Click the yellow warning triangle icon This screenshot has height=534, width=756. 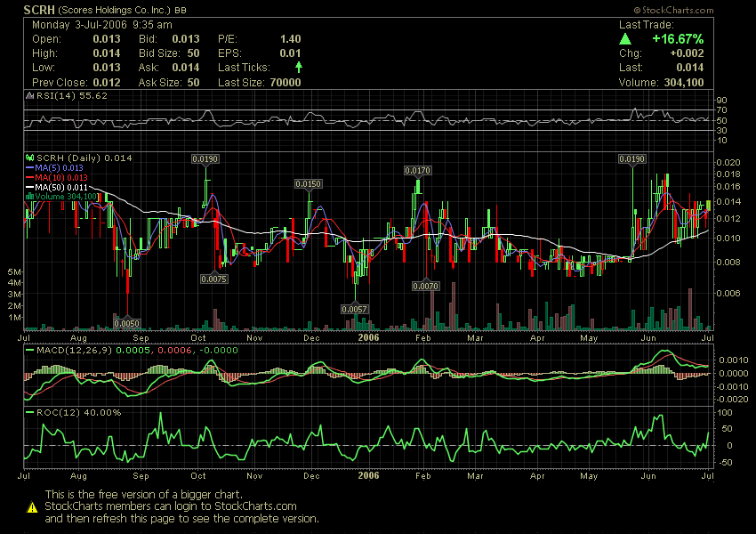click(x=32, y=507)
